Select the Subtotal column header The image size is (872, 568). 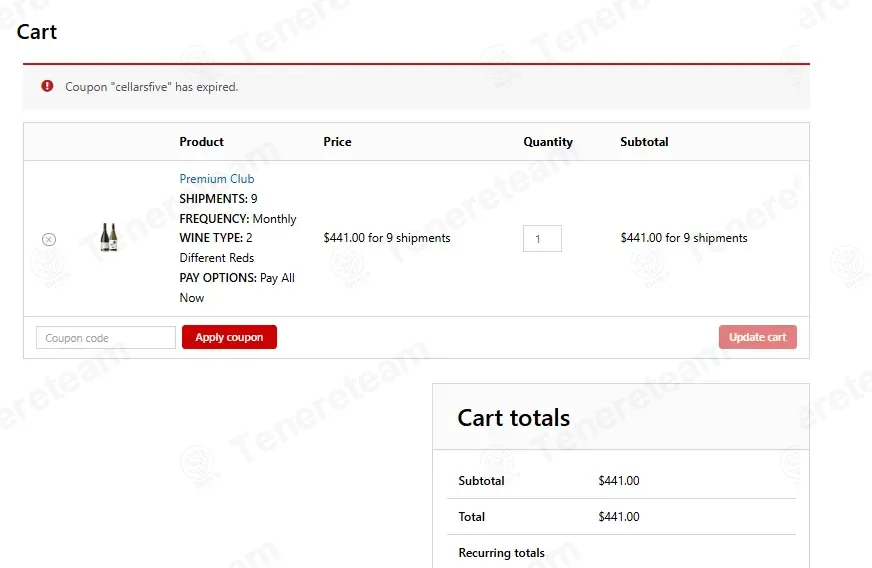click(644, 142)
